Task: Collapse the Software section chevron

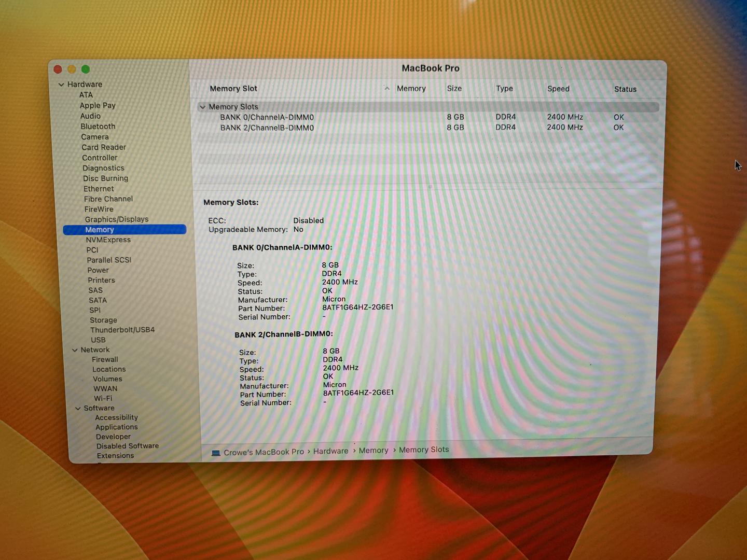Action: [x=78, y=409]
